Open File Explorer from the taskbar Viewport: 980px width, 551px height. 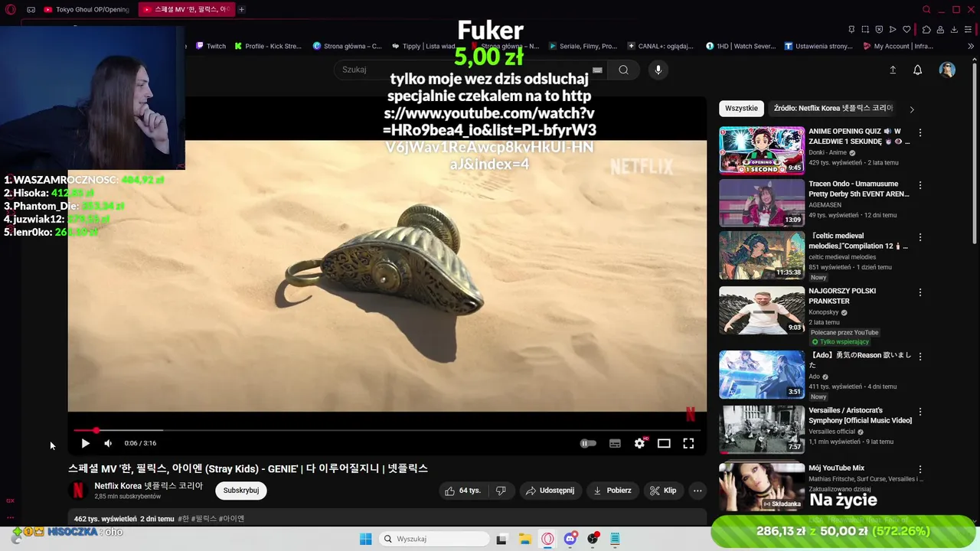[x=525, y=539]
